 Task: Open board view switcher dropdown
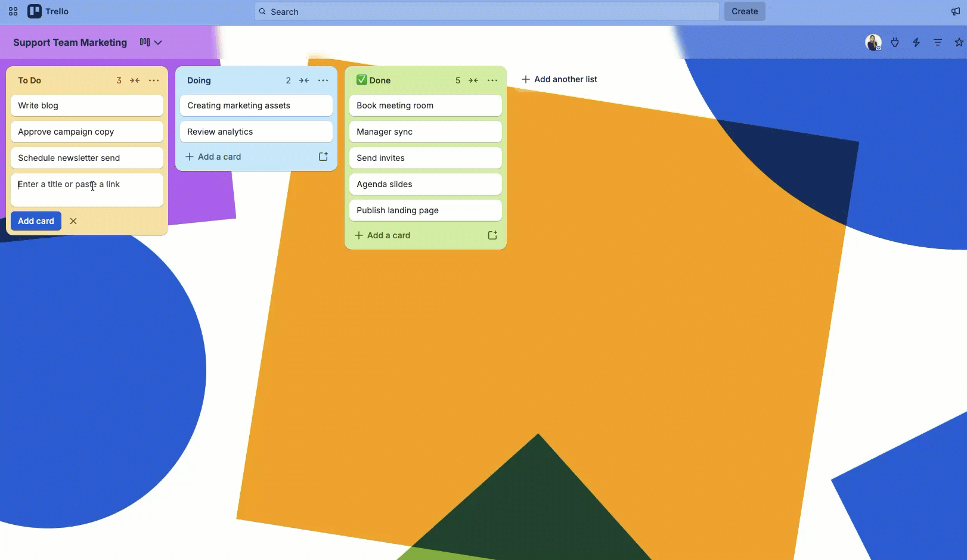tap(151, 42)
